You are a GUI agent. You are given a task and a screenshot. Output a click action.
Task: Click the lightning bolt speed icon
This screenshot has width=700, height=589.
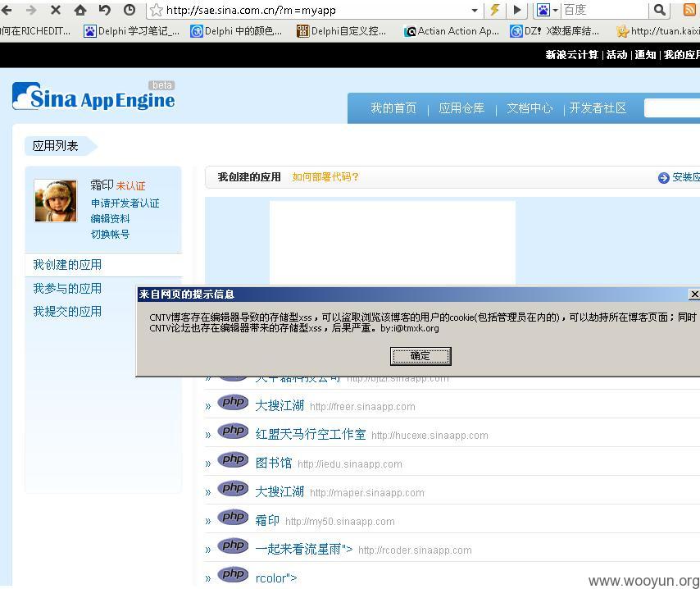[494, 9]
